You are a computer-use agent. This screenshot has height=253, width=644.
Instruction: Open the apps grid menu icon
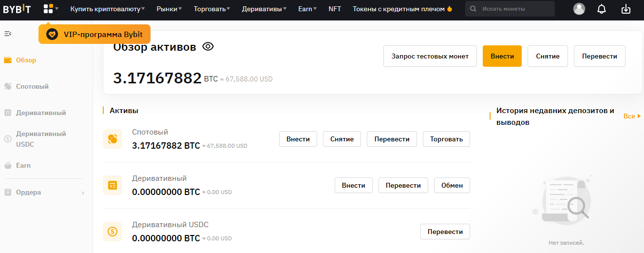pos(48,9)
